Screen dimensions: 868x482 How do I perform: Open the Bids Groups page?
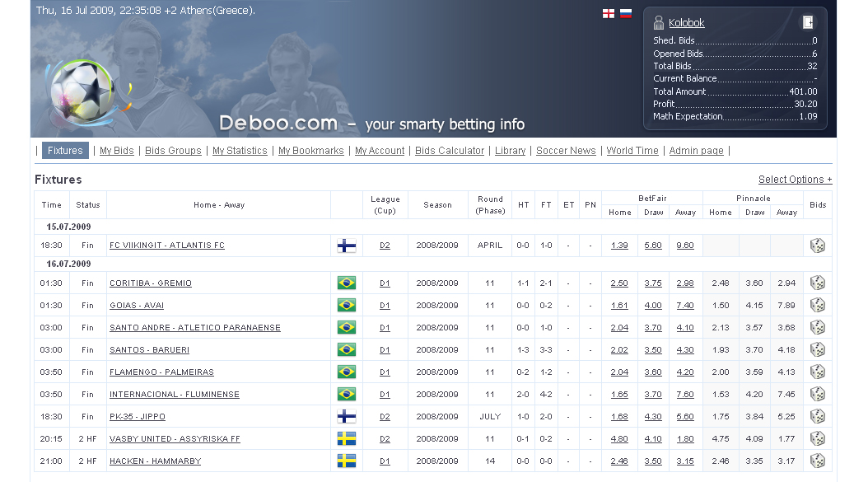pyautogui.click(x=173, y=151)
